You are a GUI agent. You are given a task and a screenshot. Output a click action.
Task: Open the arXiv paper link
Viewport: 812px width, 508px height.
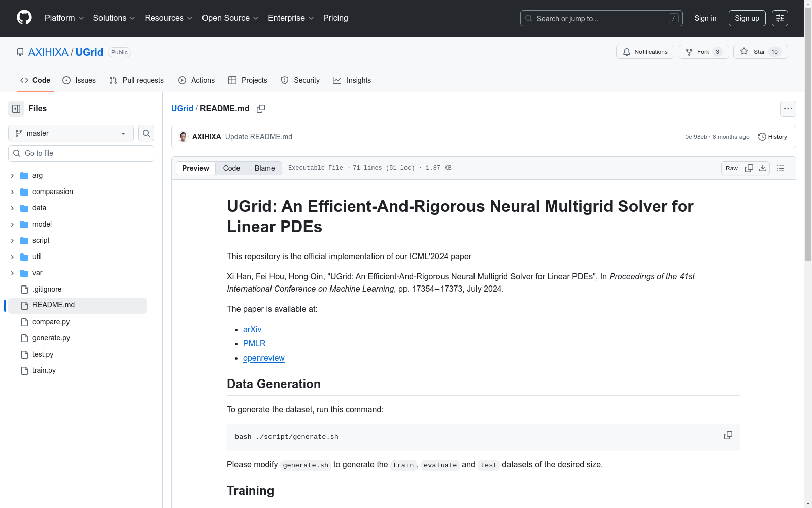tap(252, 330)
